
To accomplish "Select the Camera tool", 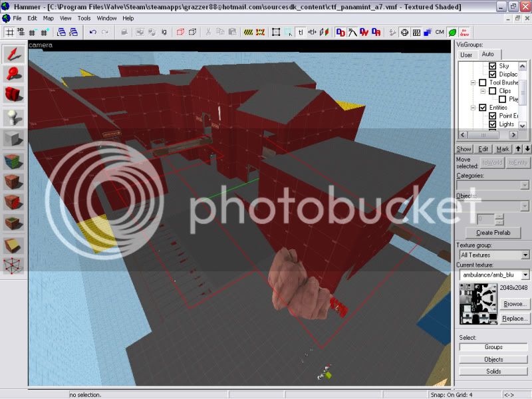I will coord(13,94).
